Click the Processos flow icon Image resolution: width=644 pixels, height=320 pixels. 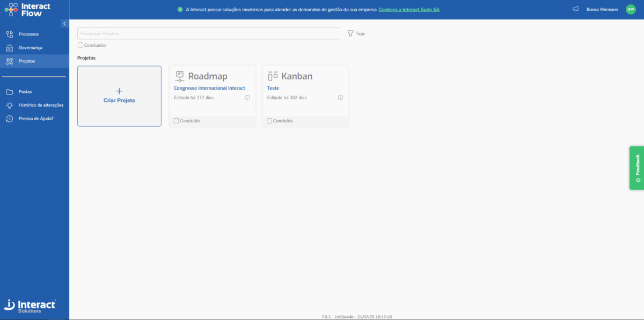pos(9,34)
